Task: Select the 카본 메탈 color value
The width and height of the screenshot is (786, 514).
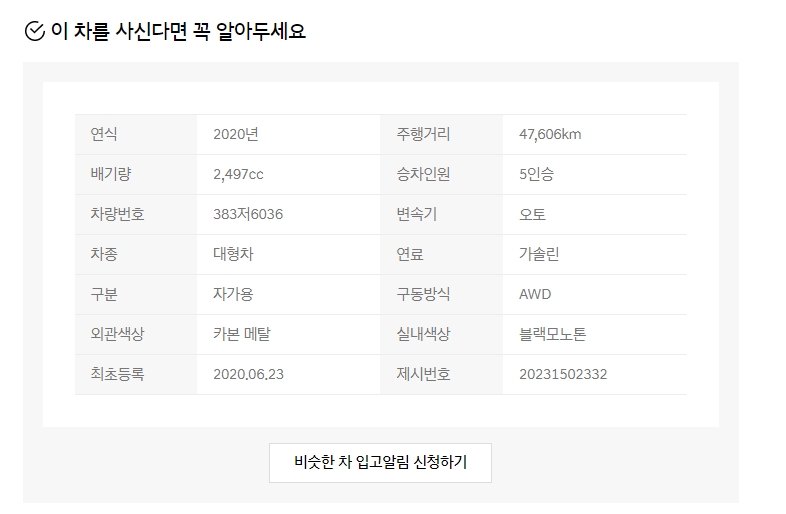Action: 242,334
